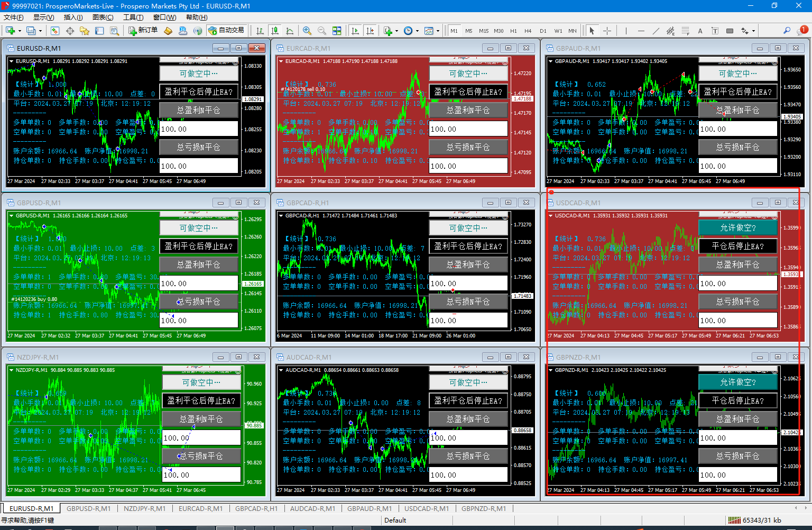Select the H1 timeframe
812x530 pixels.
pyautogui.click(x=513, y=31)
